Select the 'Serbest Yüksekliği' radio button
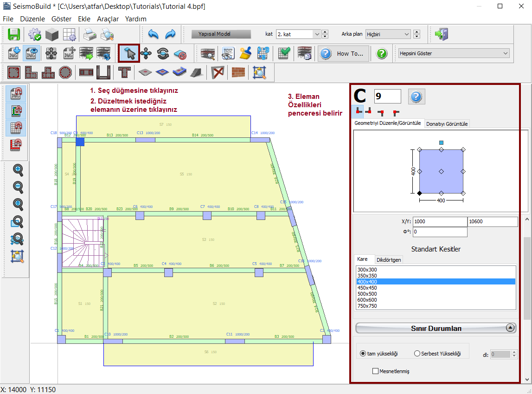 (417, 354)
